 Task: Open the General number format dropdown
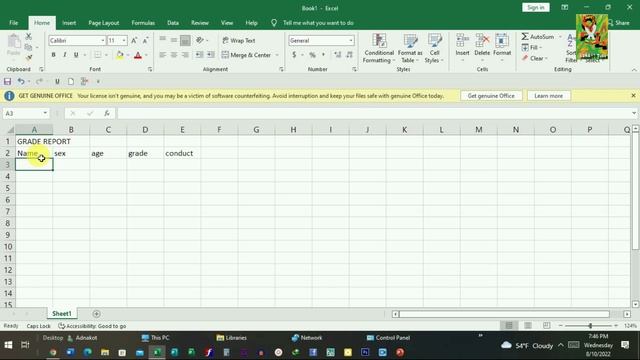(351, 40)
